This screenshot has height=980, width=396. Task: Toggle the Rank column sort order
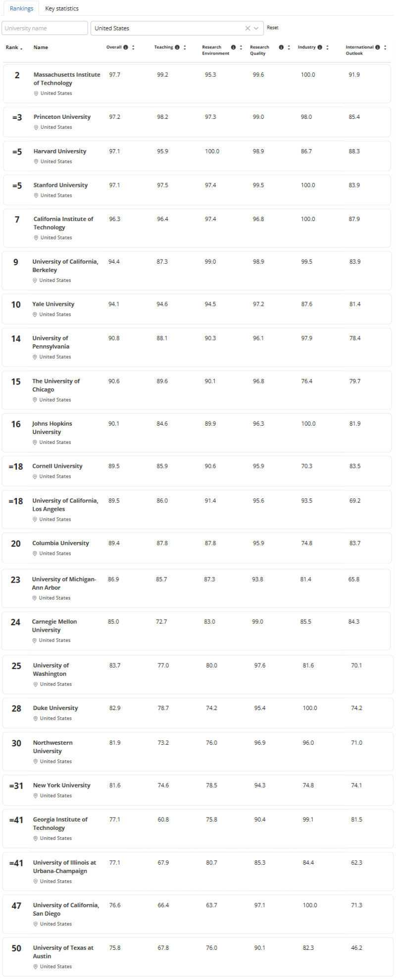(x=14, y=48)
